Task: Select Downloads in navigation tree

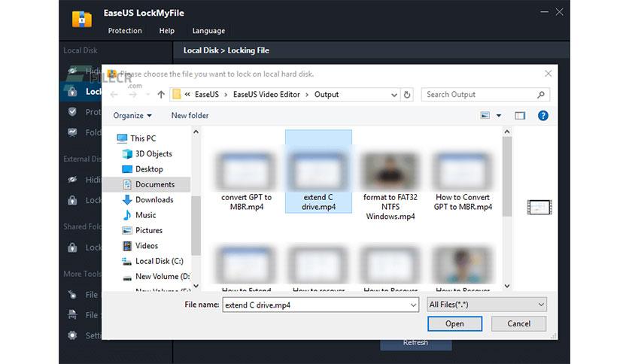Action: 147,199
